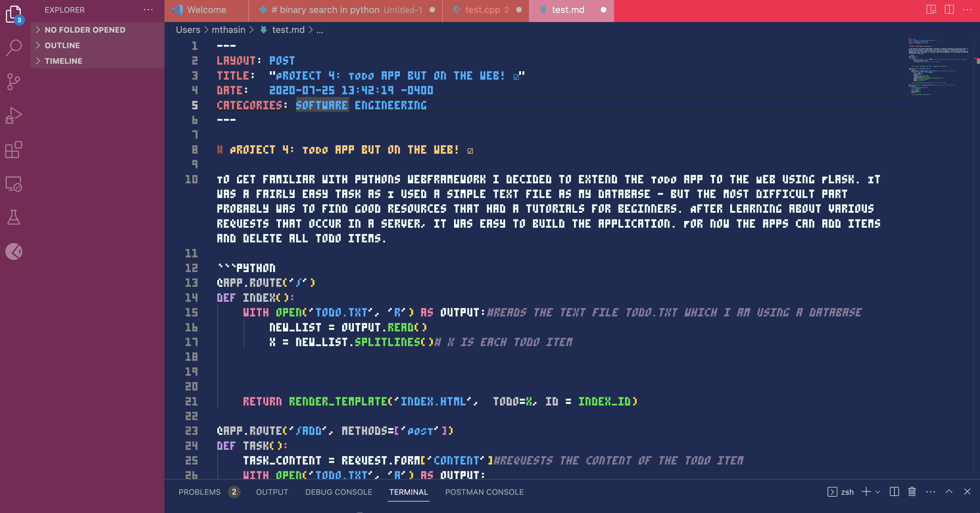Click unsaved dot on test.md tab
Image resolution: width=980 pixels, height=513 pixels.
tap(604, 10)
